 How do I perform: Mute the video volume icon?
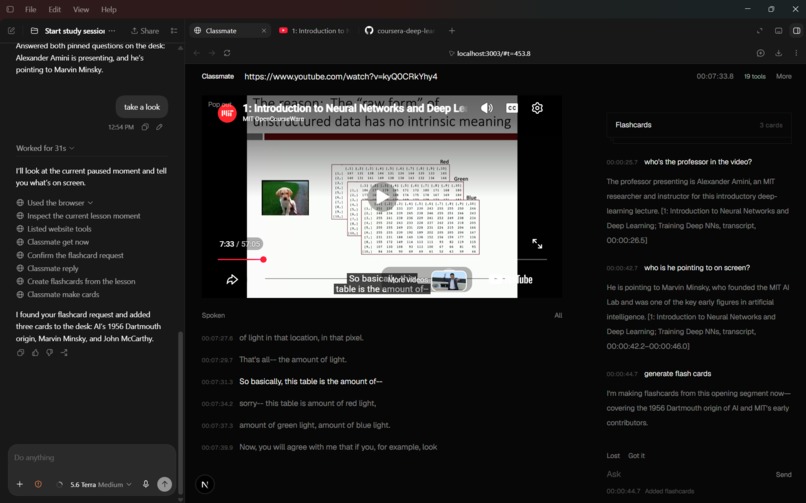(x=486, y=108)
